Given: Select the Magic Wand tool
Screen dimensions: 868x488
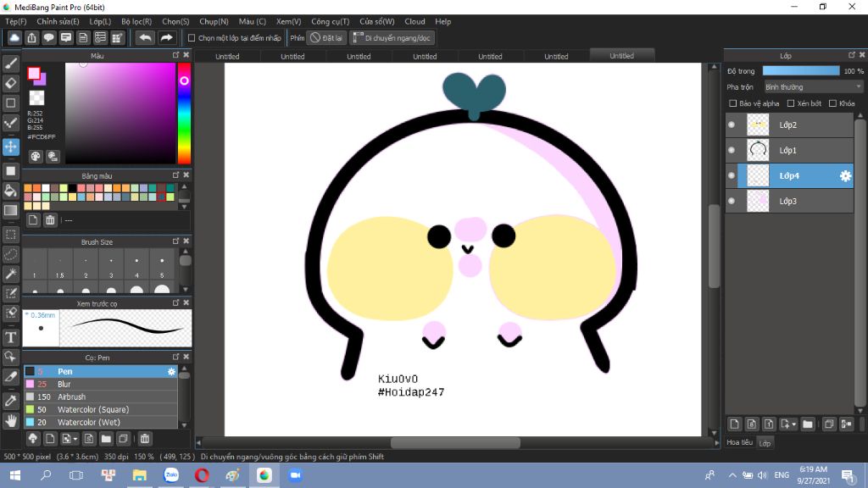Looking at the screenshot, I should click(10, 274).
